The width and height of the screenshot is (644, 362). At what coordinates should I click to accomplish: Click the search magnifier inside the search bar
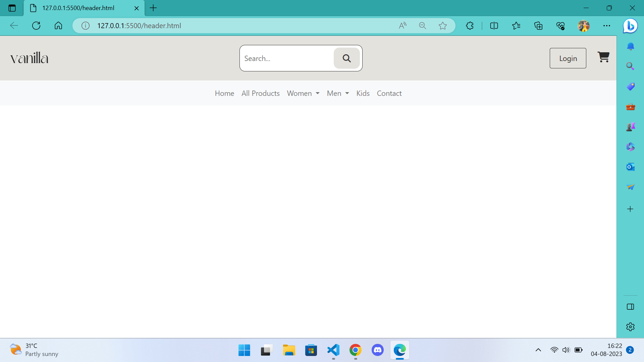coord(346,58)
